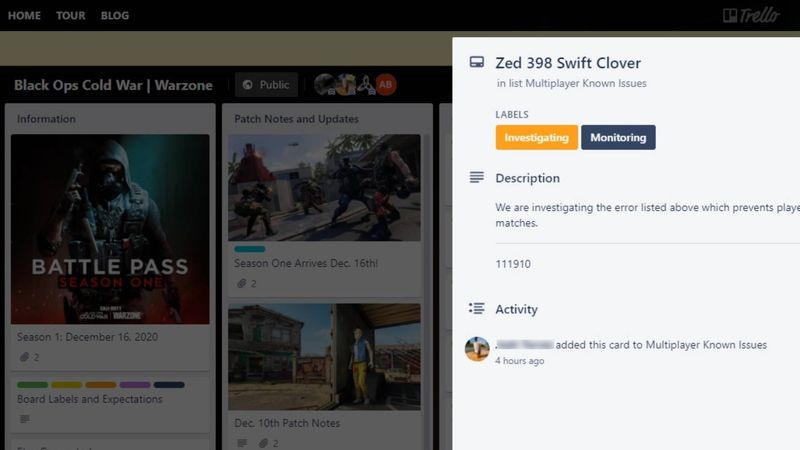Click description icon on Dec. 10th Patch Notes
The image size is (800, 450).
[x=242, y=443]
